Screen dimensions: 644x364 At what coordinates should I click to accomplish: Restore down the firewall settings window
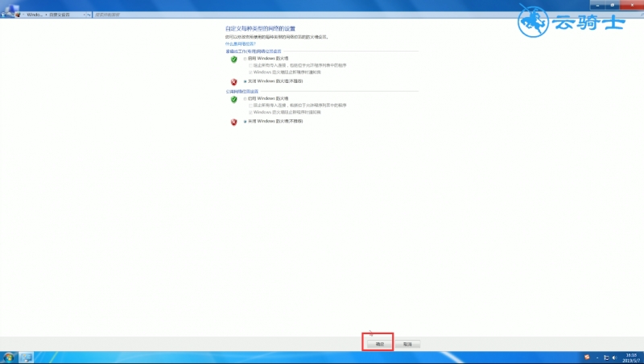coord(612,5)
